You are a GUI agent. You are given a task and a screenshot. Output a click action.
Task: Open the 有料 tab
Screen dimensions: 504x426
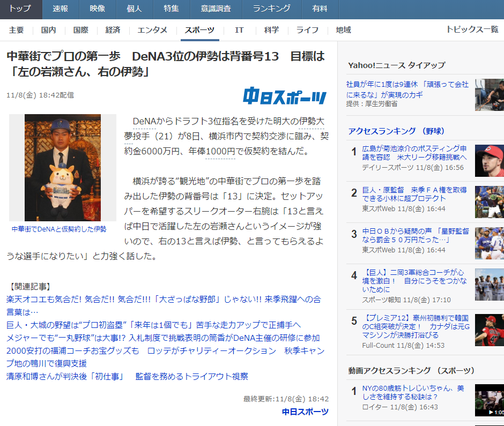coord(320,9)
